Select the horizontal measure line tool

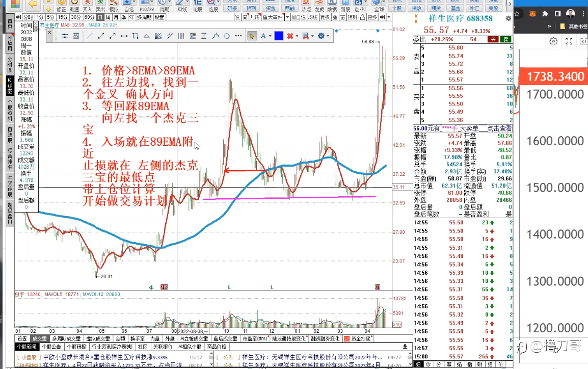click(x=124, y=36)
